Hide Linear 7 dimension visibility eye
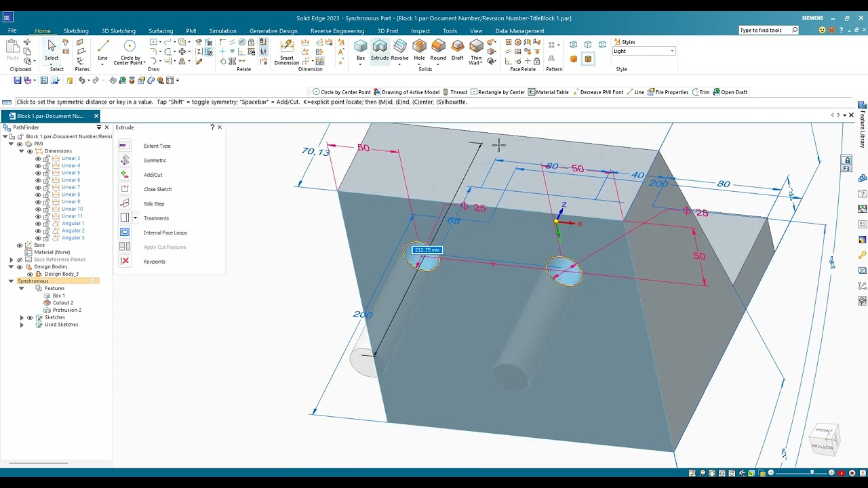 pos(38,187)
